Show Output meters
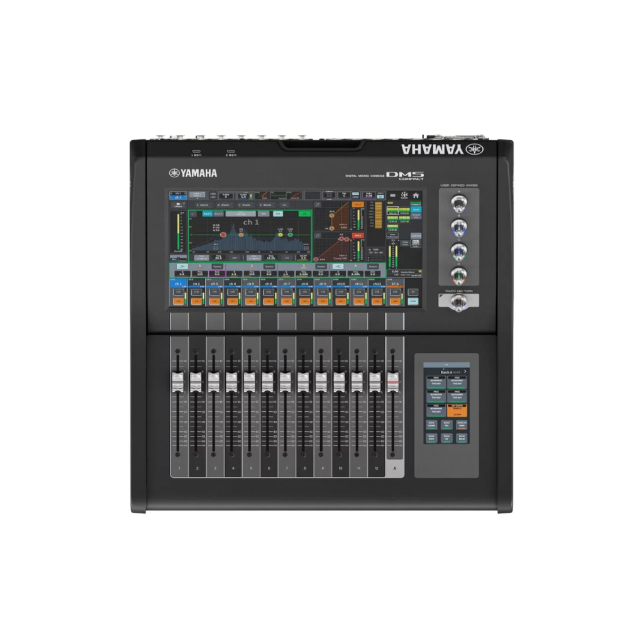644x644 pixels. (416, 216)
